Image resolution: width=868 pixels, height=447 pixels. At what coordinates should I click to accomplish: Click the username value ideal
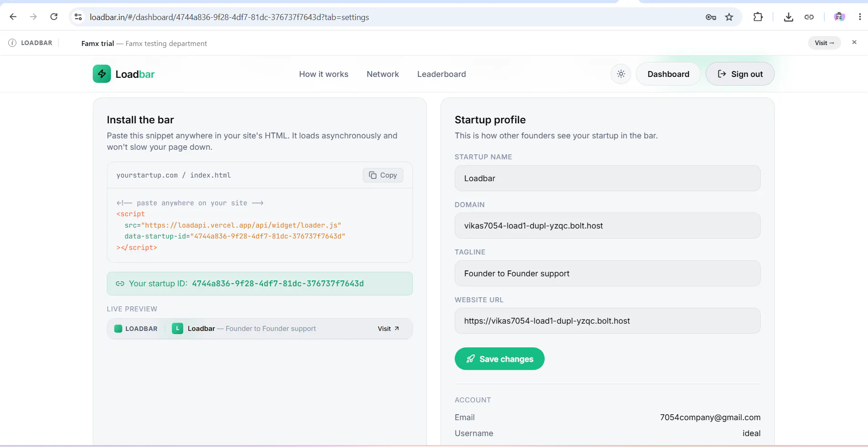click(752, 433)
